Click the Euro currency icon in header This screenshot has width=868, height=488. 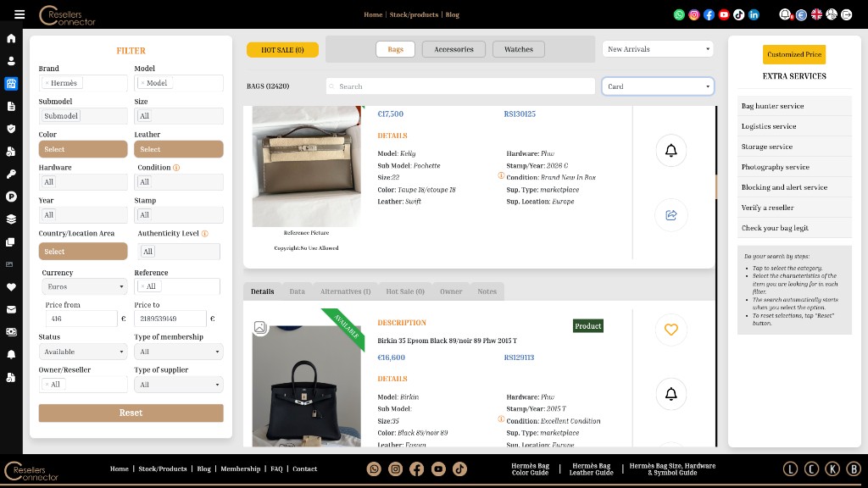pos(801,15)
